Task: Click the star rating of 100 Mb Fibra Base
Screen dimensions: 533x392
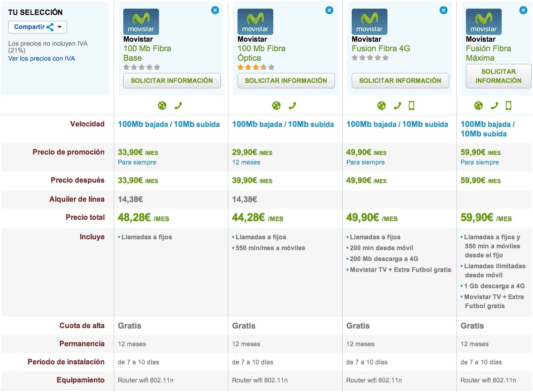Action: click(x=141, y=68)
